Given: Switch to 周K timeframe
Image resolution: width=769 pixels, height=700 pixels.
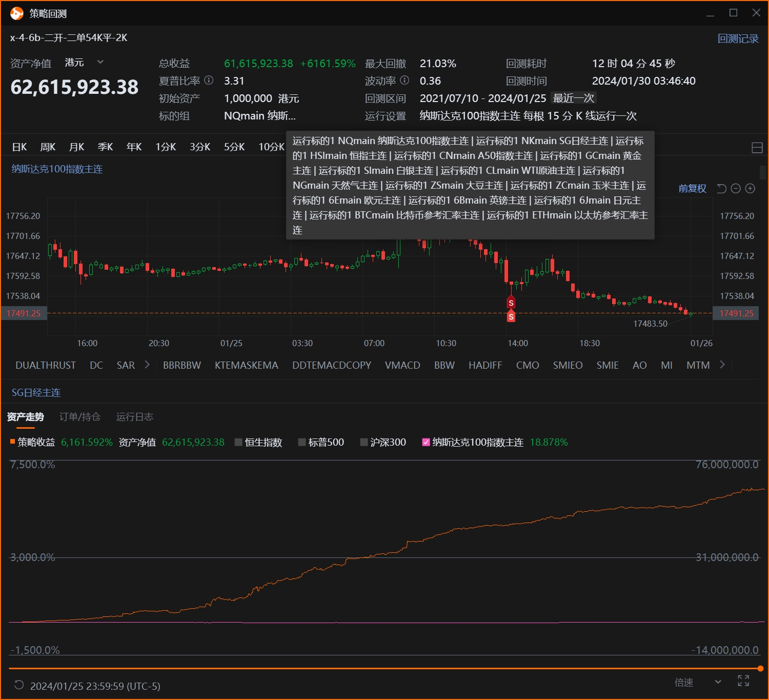Looking at the screenshot, I should 48,147.
